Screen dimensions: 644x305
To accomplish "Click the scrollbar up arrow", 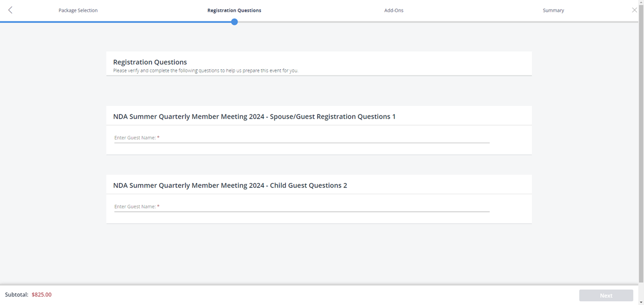I will 641,3.
